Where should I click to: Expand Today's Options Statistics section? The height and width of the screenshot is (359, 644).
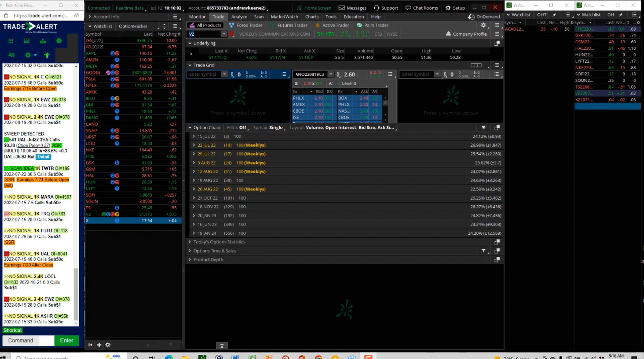pos(190,242)
